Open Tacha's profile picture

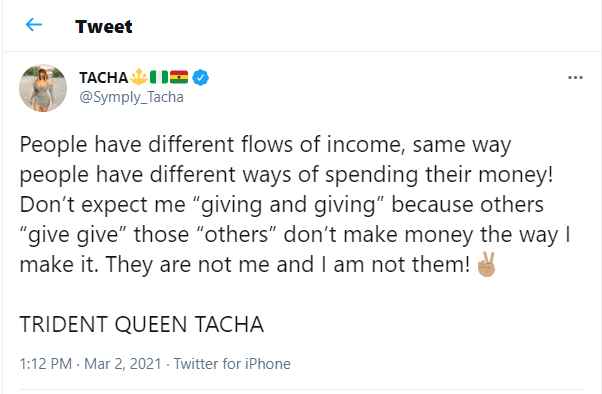tap(43, 88)
